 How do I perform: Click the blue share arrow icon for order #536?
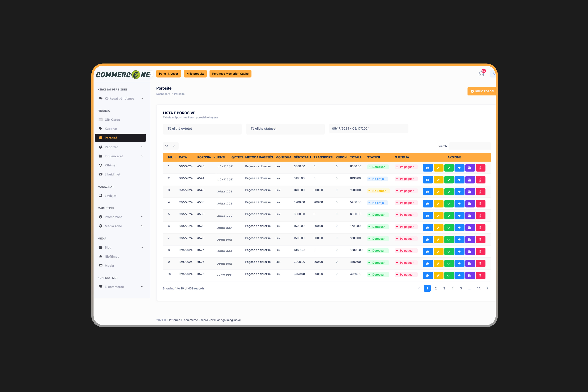[459, 204]
